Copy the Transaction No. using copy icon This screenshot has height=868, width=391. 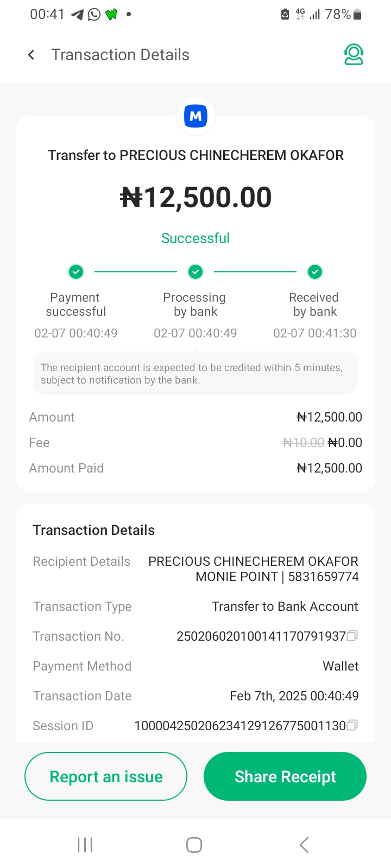352,636
